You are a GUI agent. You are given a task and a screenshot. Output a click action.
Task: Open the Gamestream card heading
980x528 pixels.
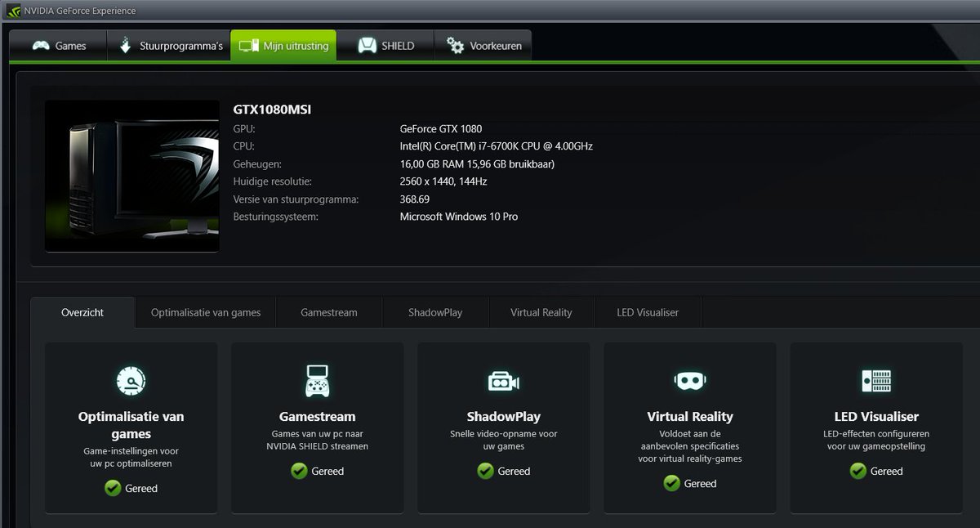318,417
